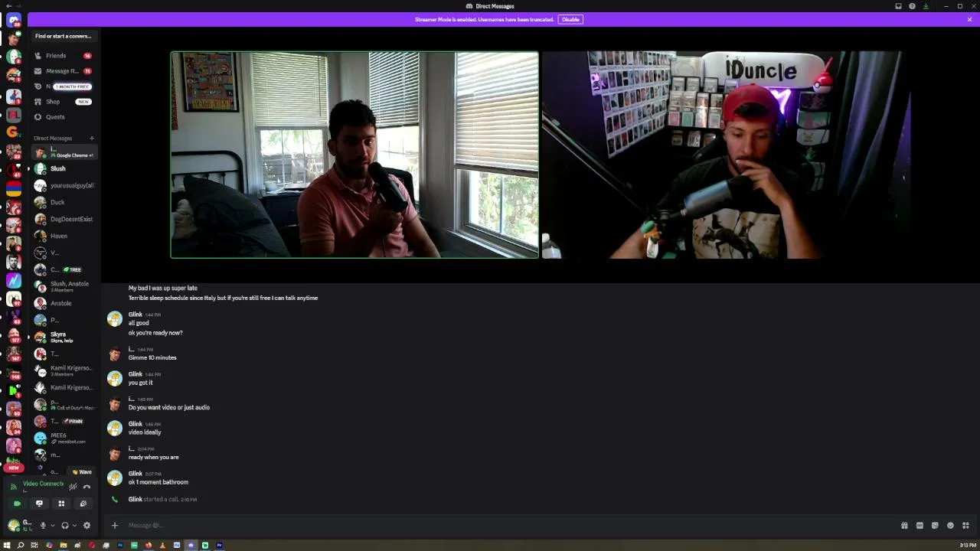Disconnect from the call
Viewport: 980px width, 551px height.
(87, 487)
